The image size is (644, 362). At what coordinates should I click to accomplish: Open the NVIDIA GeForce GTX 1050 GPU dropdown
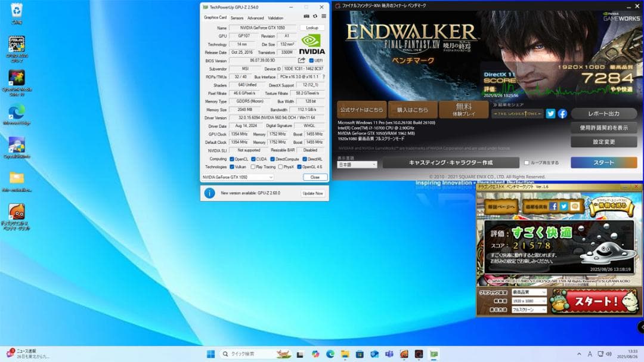(x=237, y=177)
